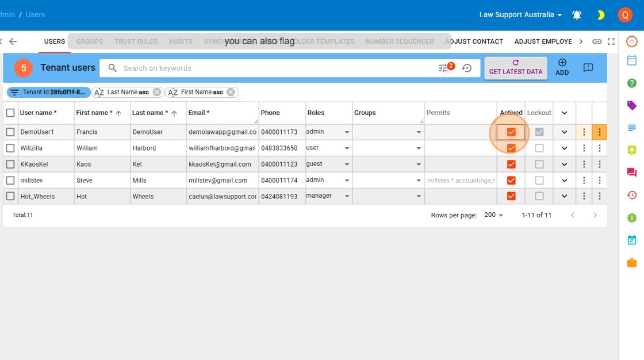Select the DemoUser1 row checkbox
The height and width of the screenshot is (360, 644).
[x=10, y=132]
